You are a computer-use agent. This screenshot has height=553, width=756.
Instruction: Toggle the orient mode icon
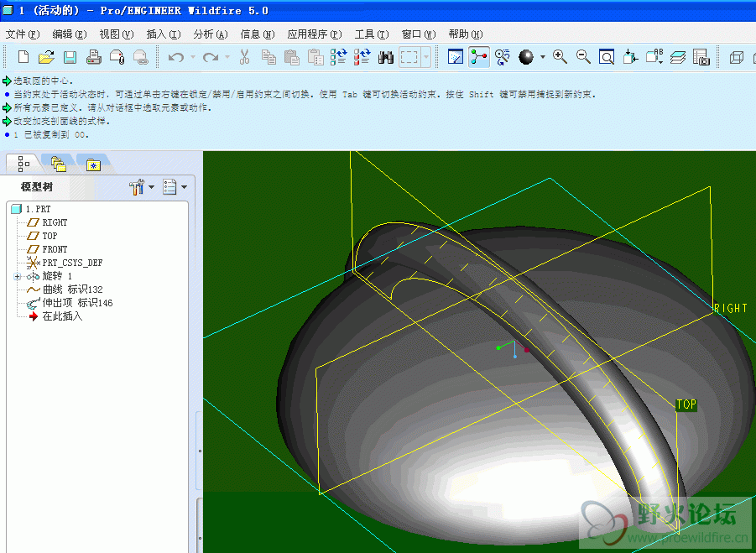[x=503, y=57]
